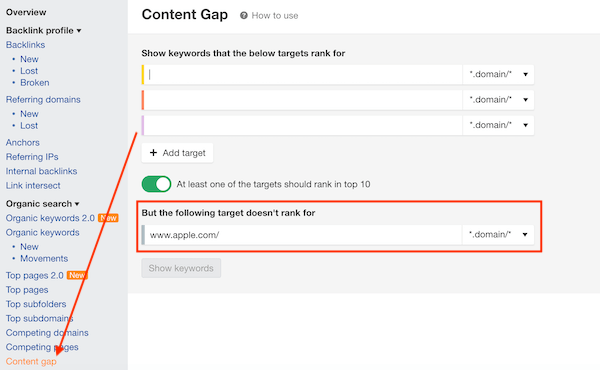Click the www.apple.com input field
Viewport: 600px width, 370px height.
[302, 235]
